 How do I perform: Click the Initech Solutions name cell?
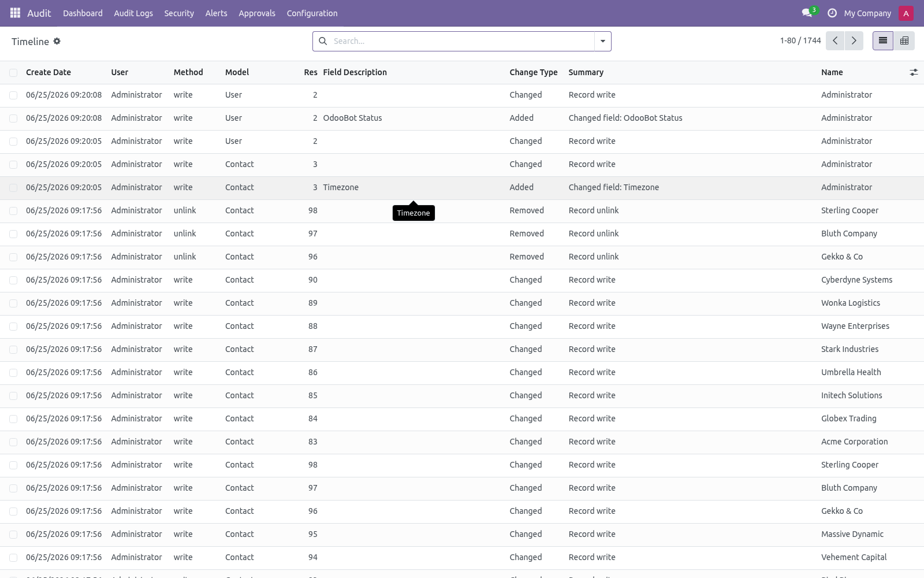(x=852, y=395)
